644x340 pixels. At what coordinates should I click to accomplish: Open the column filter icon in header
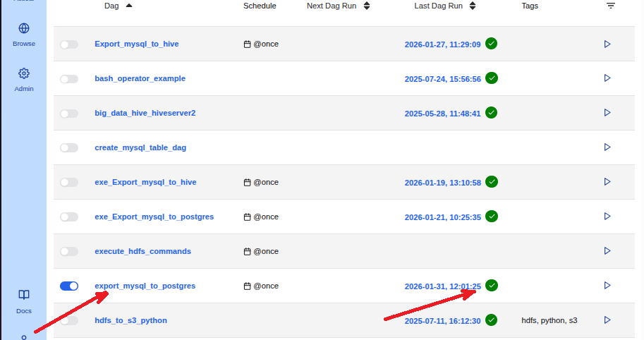[x=610, y=6]
